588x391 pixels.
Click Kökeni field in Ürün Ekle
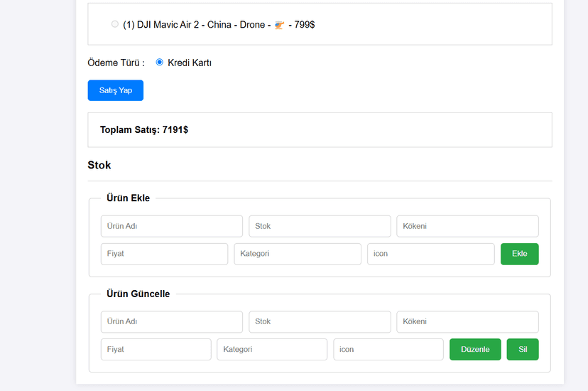tap(467, 226)
